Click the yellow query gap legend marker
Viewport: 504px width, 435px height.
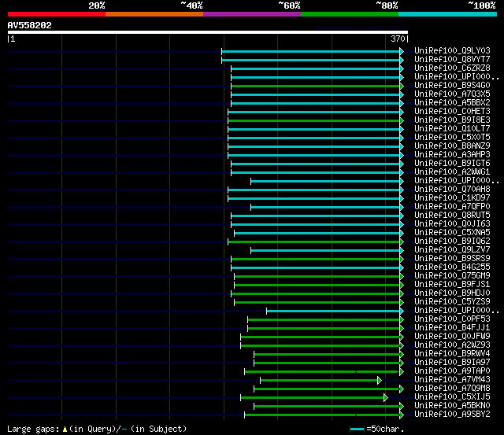tap(65, 429)
